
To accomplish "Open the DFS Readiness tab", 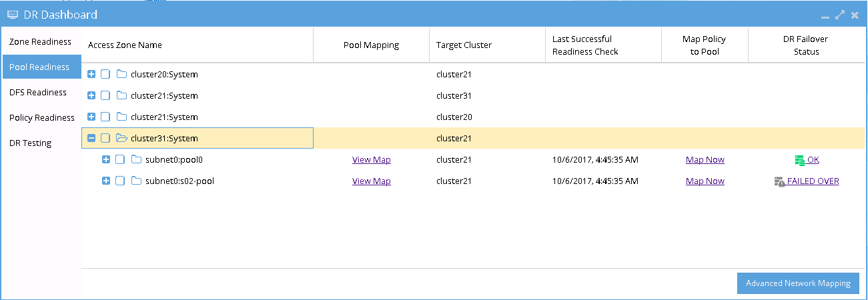I will pyautogui.click(x=38, y=93).
